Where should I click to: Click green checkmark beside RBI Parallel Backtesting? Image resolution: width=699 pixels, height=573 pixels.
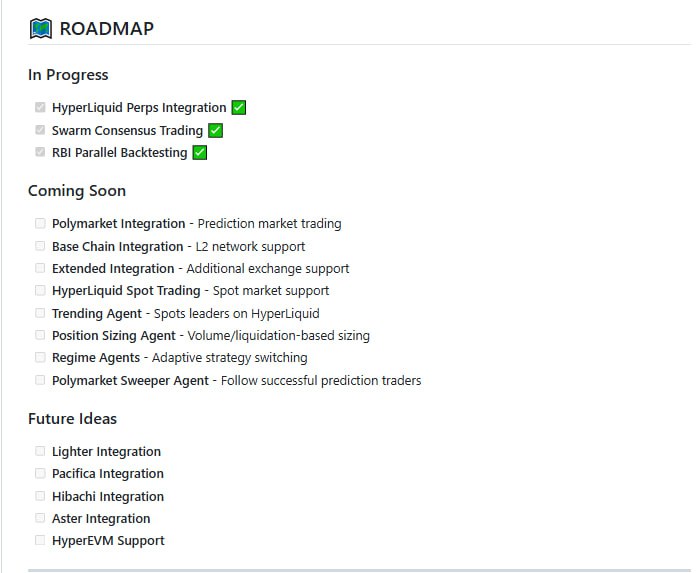[200, 153]
